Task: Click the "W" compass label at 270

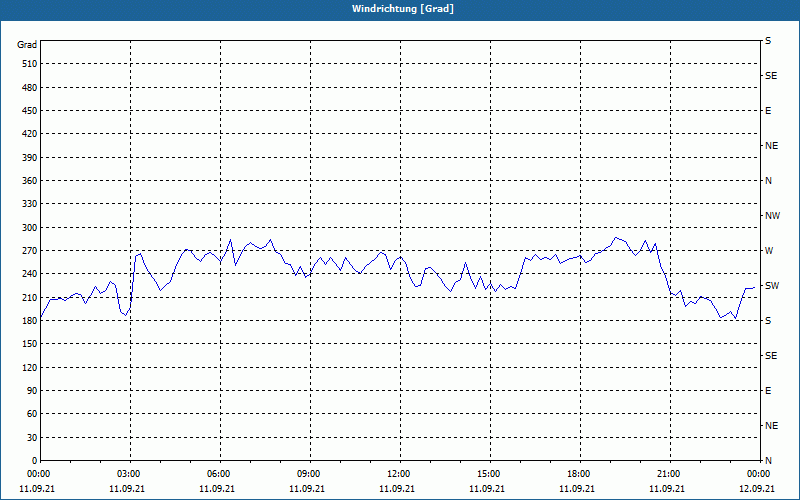Action: coord(769,251)
